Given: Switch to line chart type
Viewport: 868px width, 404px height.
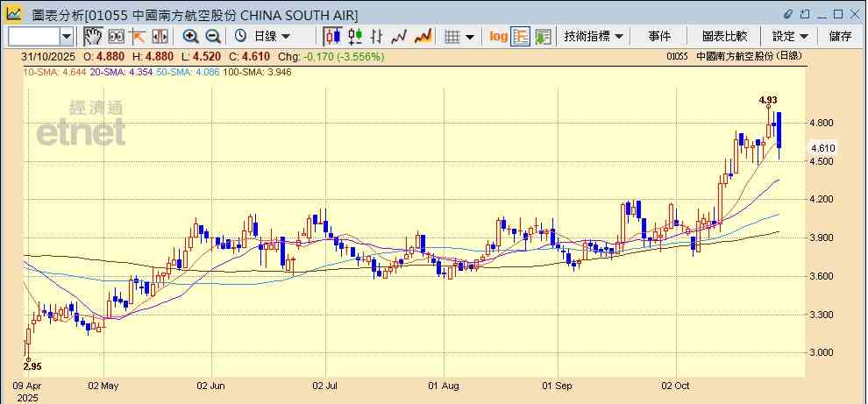Looking at the screenshot, I should click(400, 36).
